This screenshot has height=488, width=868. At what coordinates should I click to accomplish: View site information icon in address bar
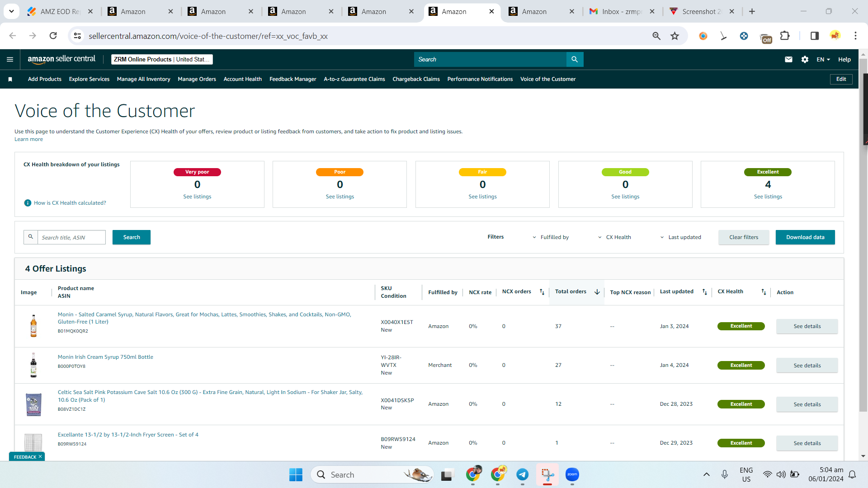[x=77, y=36]
